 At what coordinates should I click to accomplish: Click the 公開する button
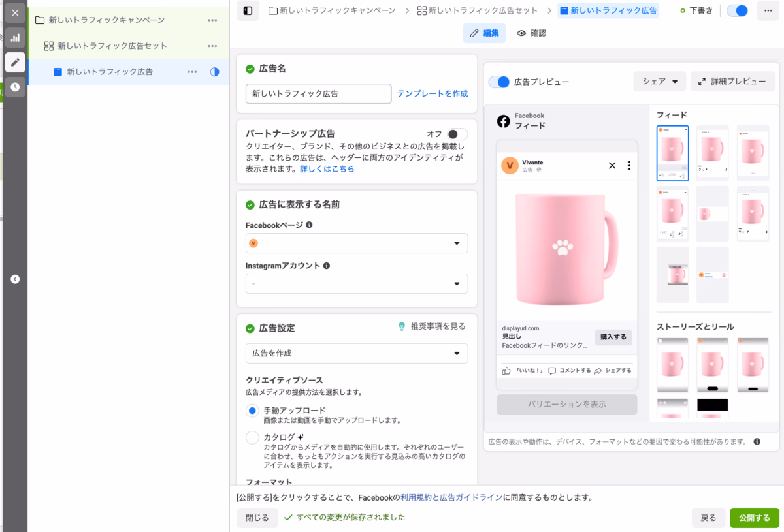point(755,518)
